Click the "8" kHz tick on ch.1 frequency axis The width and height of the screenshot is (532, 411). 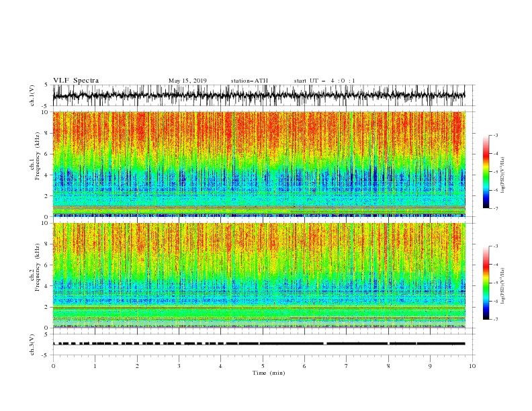(x=46, y=133)
